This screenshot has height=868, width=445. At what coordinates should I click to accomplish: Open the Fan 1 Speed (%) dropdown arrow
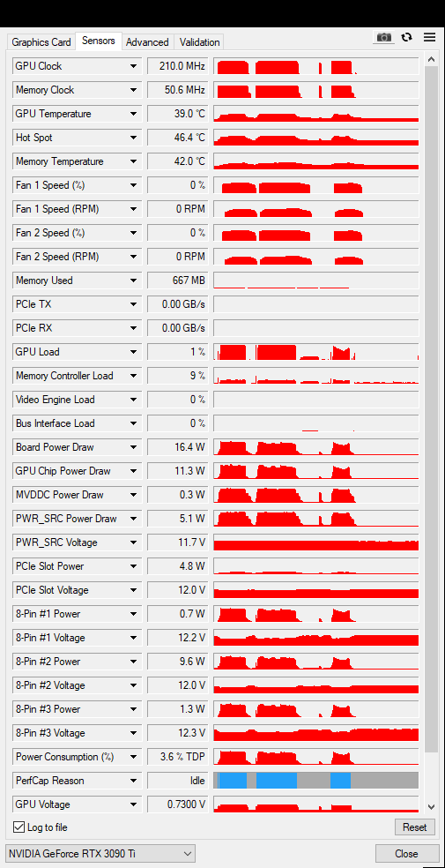point(133,185)
